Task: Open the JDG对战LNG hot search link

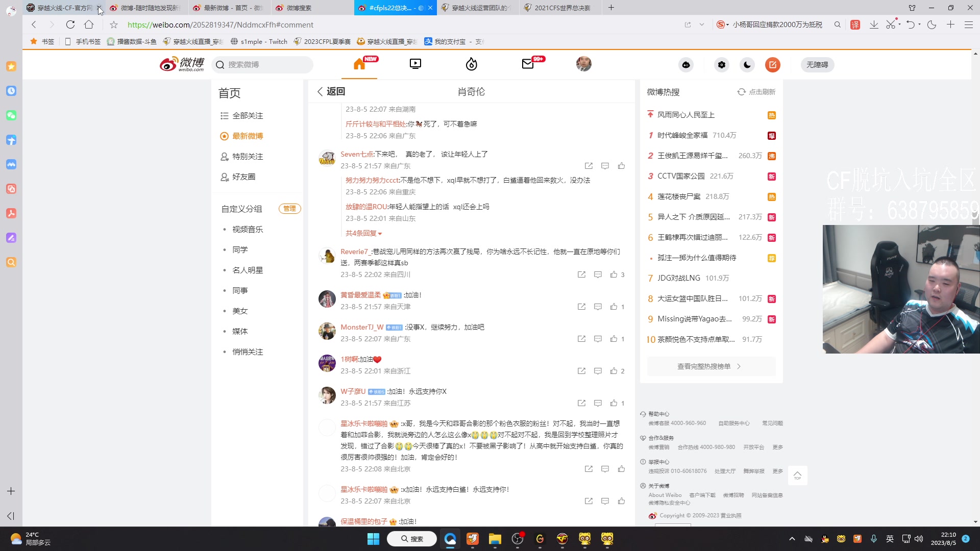Action: click(x=678, y=278)
